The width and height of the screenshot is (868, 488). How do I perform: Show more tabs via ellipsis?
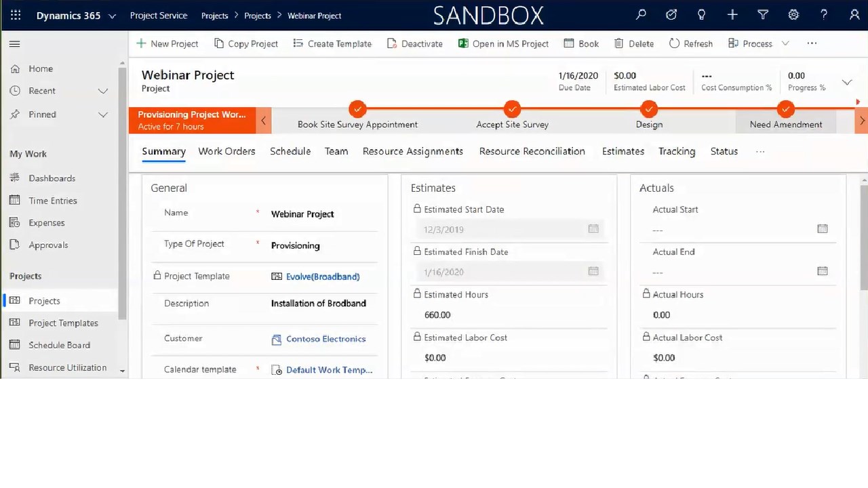click(x=760, y=152)
